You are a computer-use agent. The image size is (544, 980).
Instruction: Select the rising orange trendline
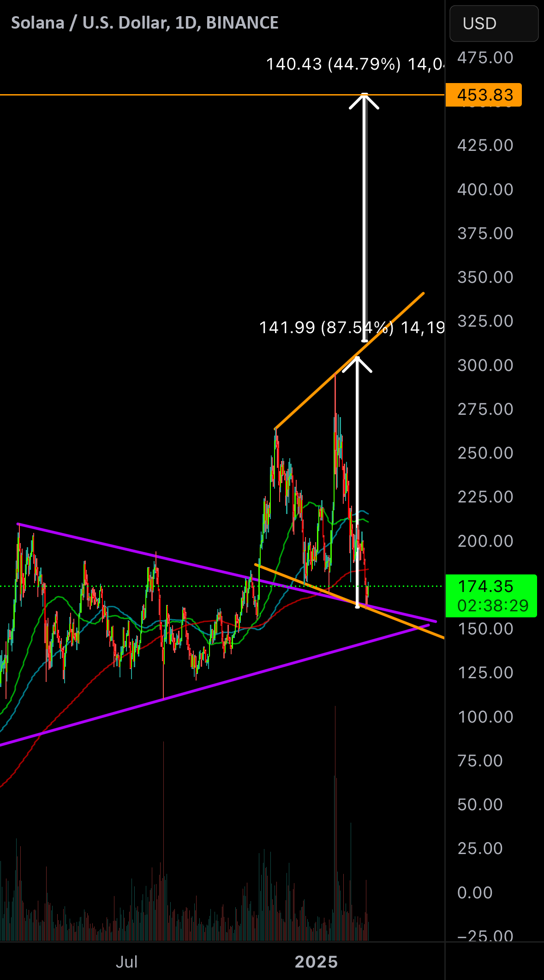coord(349,360)
